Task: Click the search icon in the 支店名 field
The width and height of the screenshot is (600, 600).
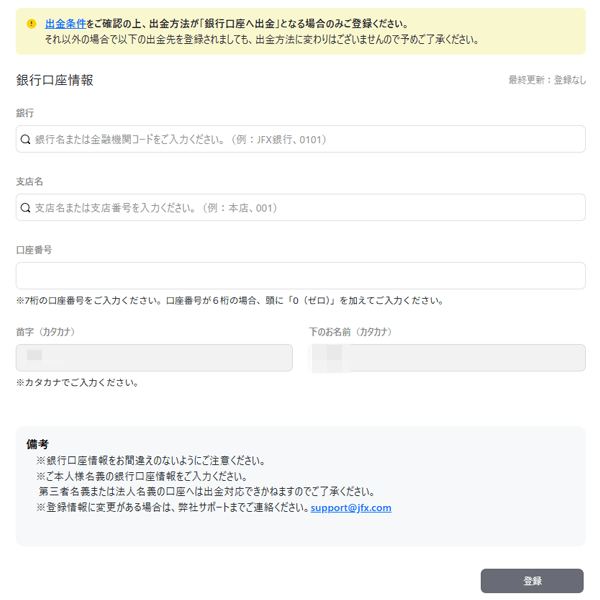Action: [25, 208]
